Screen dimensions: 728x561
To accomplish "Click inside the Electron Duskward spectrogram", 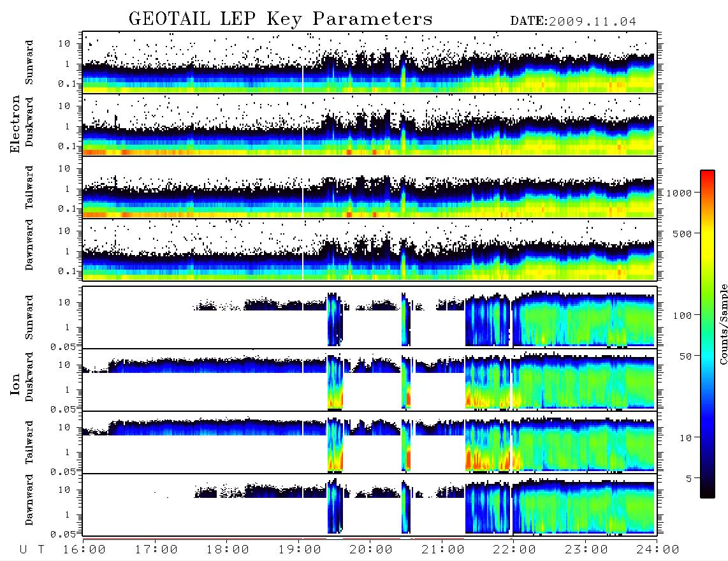I will tap(370, 124).
